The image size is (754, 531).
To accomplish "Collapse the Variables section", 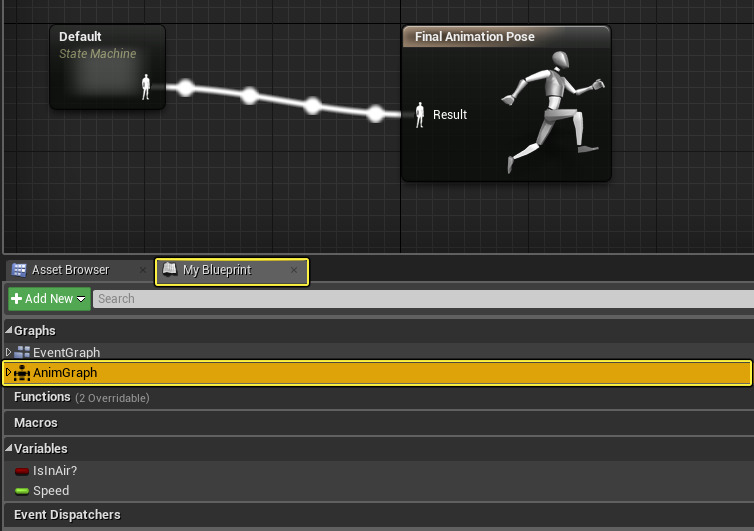I will pyautogui.click(x=8, y=448).
